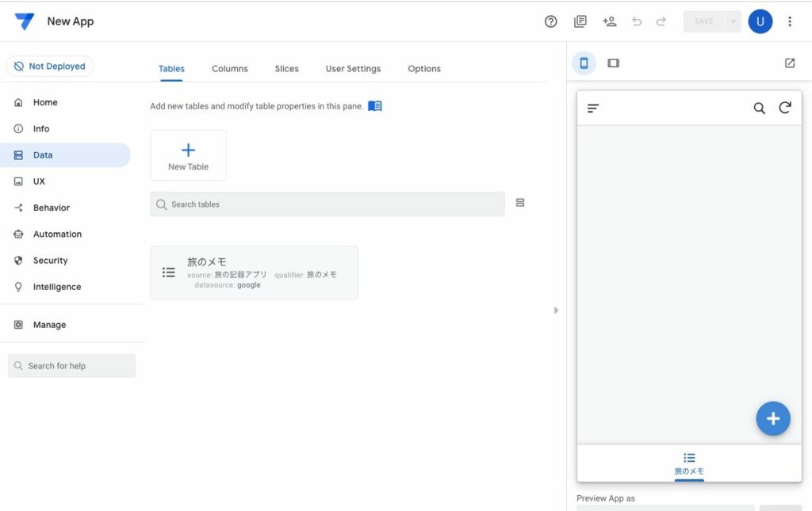Open the Slices tab
This screenshot has width=812, height=511.
[286, 69]
